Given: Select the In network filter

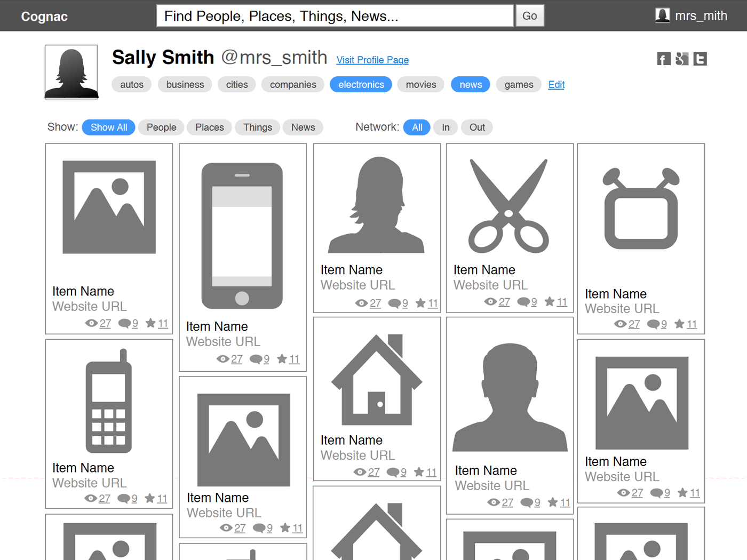Looking at the screenshot, I should click(x=446, y=127).
